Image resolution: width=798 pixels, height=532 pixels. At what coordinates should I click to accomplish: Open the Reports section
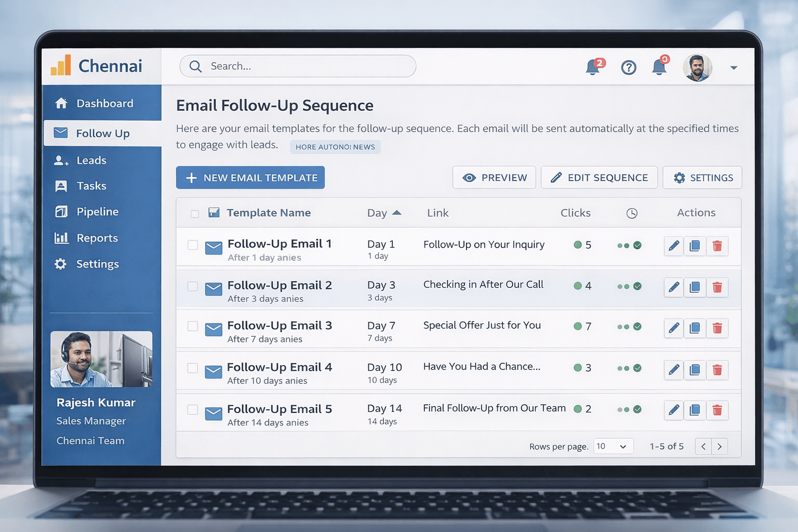97,238
